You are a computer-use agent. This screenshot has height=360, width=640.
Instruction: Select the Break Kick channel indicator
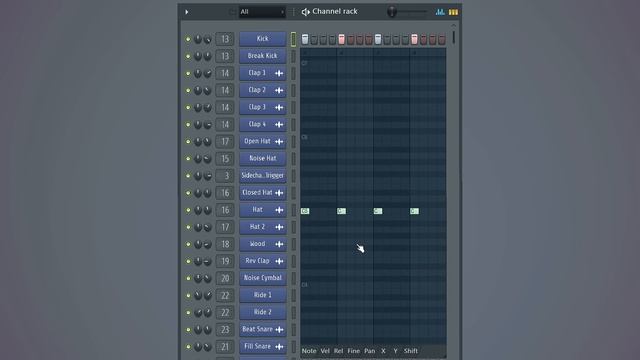(293, 56)
